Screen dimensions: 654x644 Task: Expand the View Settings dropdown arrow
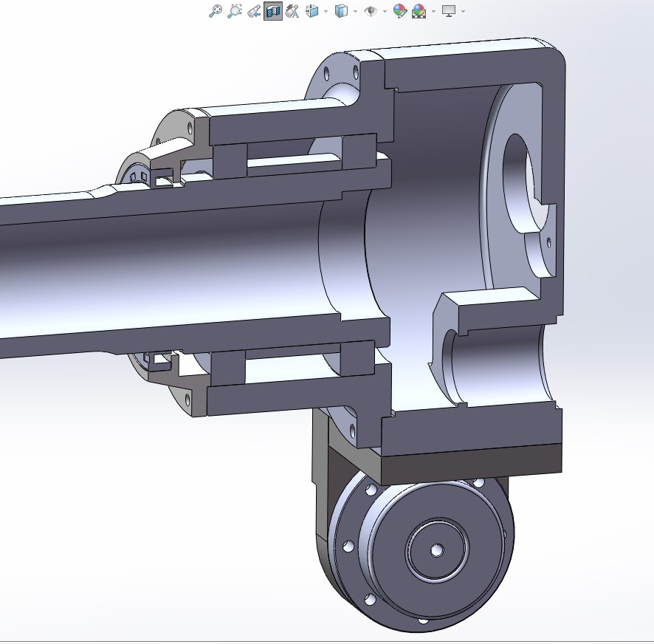[x=463, y=11]
